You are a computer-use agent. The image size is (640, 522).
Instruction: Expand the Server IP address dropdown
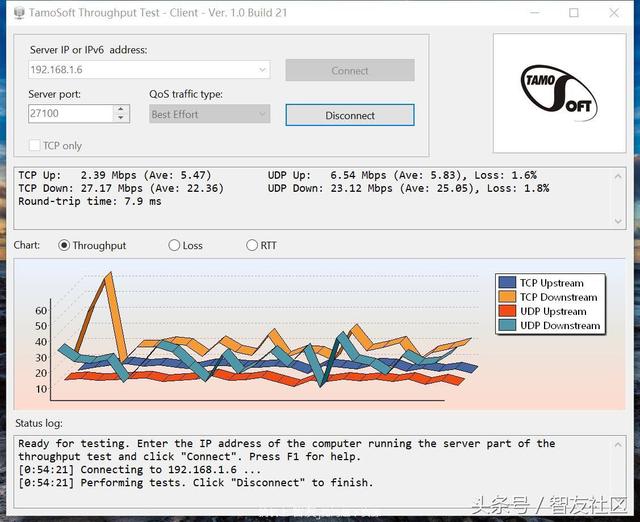point(262,70)
